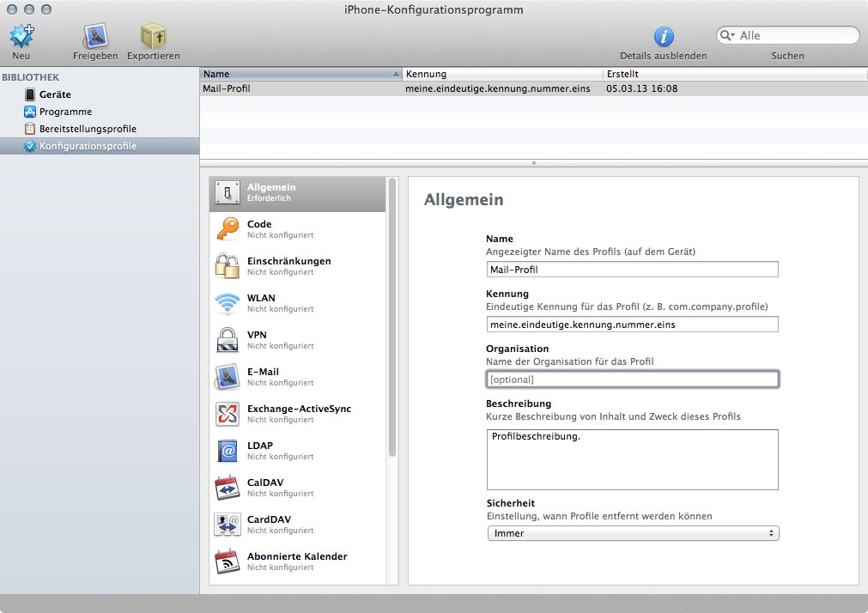Sort by the Erstellt column header
This screenshot has height=613, width=868.
tap(735, 74)
